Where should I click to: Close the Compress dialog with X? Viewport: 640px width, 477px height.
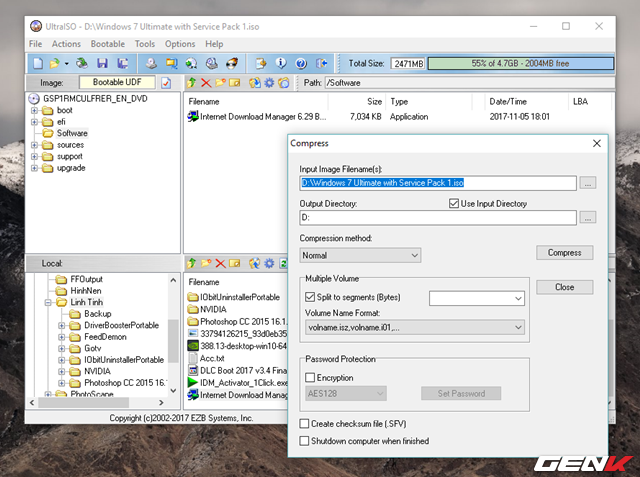597,143
